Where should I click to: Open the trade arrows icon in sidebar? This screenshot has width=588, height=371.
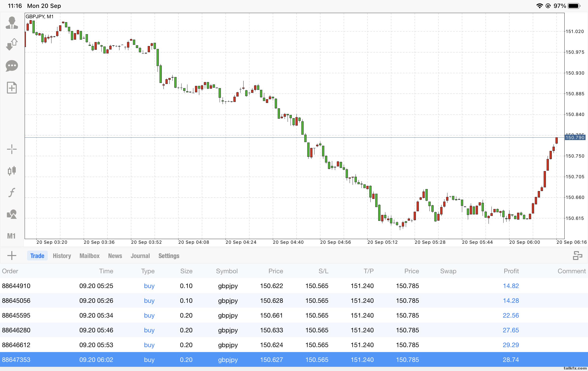click(12, 44)
